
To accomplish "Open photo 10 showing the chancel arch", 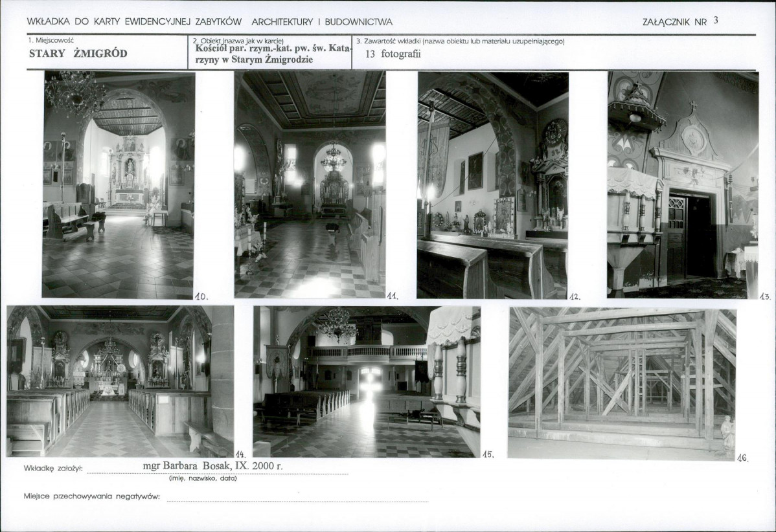I will point(119,184).
